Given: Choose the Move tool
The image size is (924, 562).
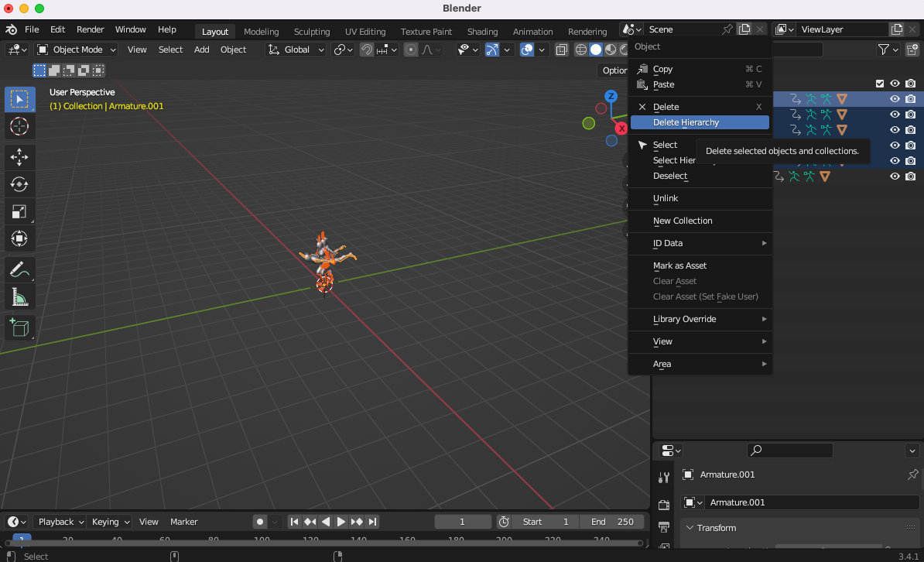Looking at the screenshot, I should tap(19, 157).
